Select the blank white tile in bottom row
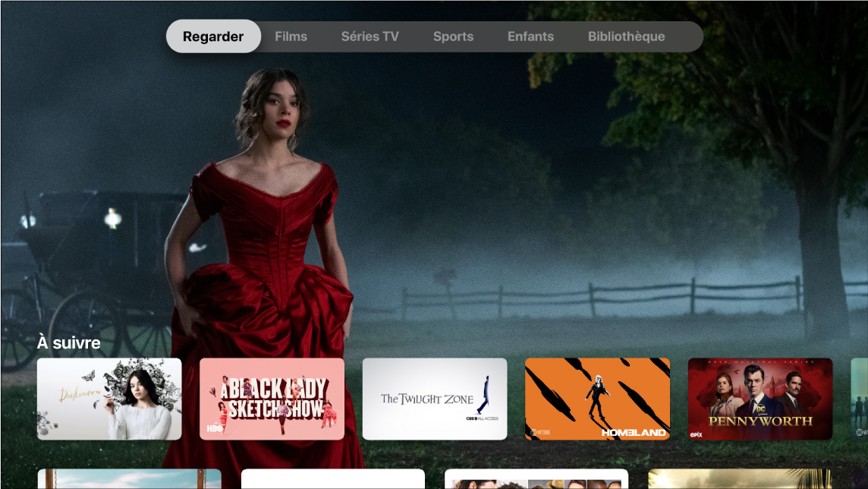The image size is (868, 489). coord(332,479)
